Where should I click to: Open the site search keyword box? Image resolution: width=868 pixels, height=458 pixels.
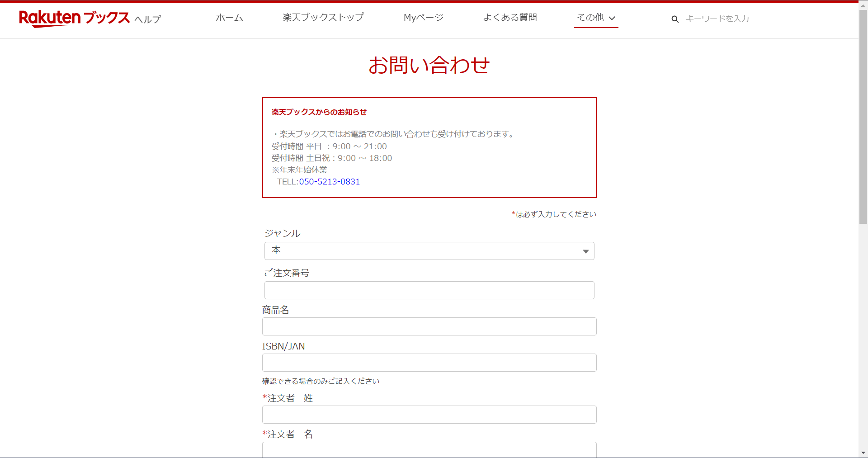[x=723, y=19]
